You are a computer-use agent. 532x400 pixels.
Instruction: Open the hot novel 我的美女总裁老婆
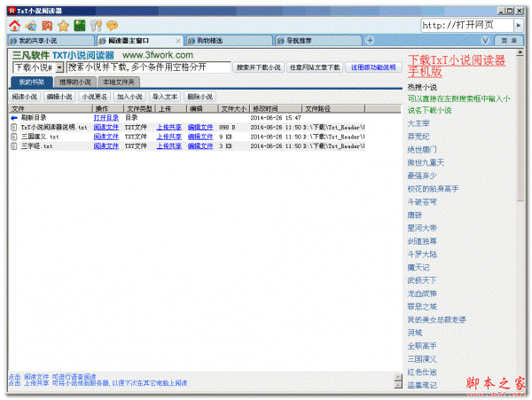tap(437, 320)
